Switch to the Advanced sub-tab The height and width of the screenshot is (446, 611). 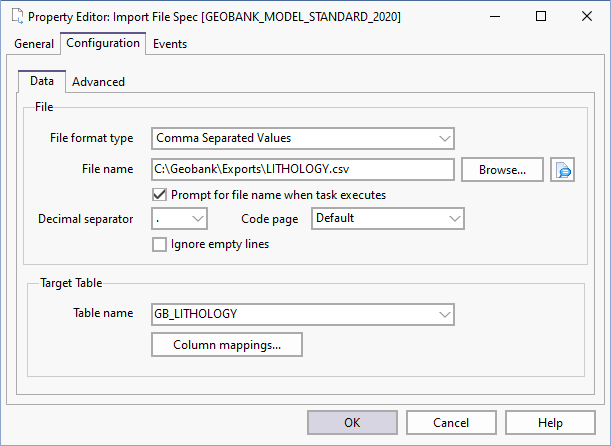point(98,82)
